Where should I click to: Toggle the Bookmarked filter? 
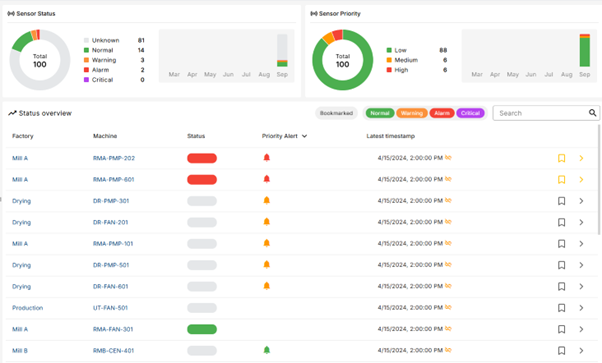point(336,113)
